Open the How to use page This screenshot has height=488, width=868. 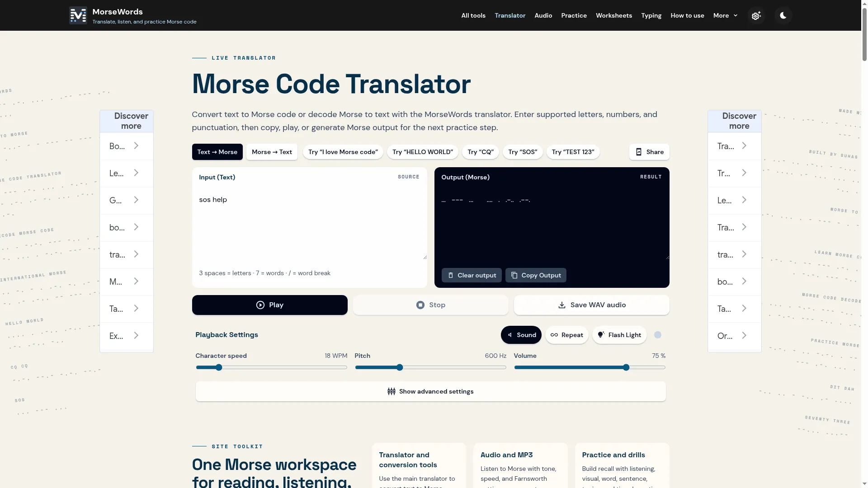687,15
